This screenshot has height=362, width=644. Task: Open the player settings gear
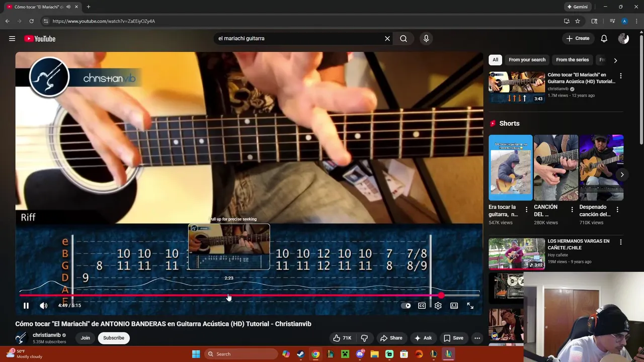click(x=438, y=305)
